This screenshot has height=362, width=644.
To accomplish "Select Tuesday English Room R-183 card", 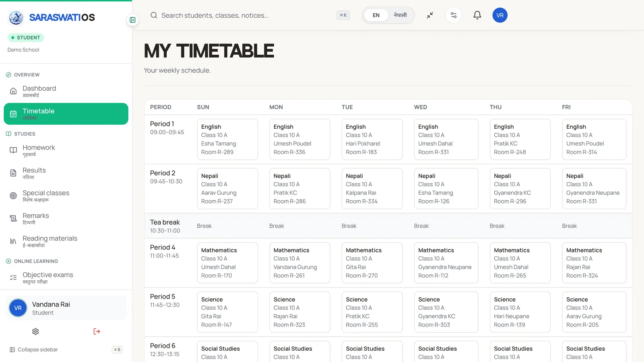I will tap(372, 139).
